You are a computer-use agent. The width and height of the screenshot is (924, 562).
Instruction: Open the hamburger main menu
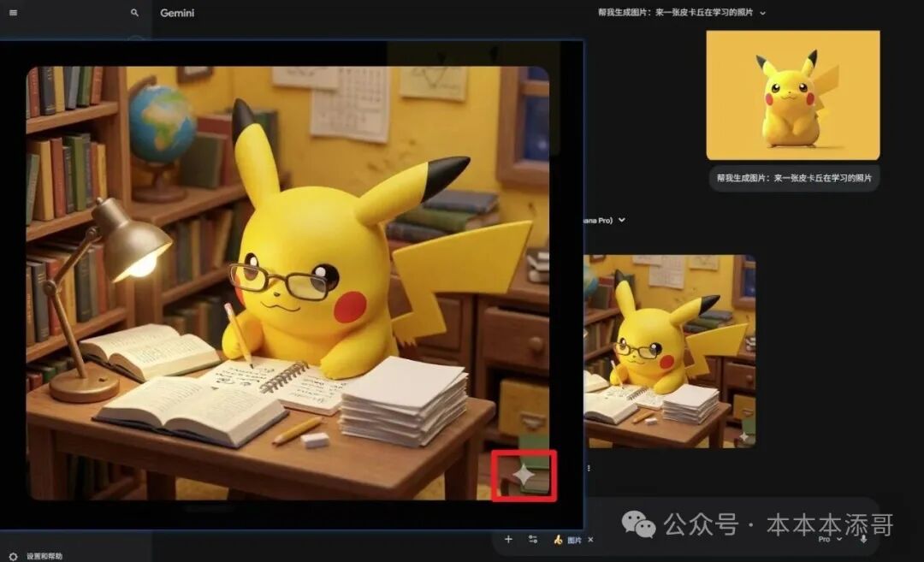click(x=13, y=12)
